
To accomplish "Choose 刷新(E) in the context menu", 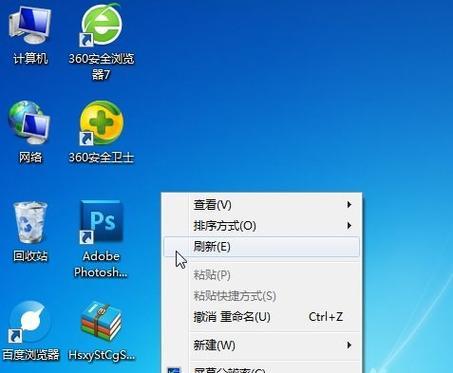I will (262, 247).
